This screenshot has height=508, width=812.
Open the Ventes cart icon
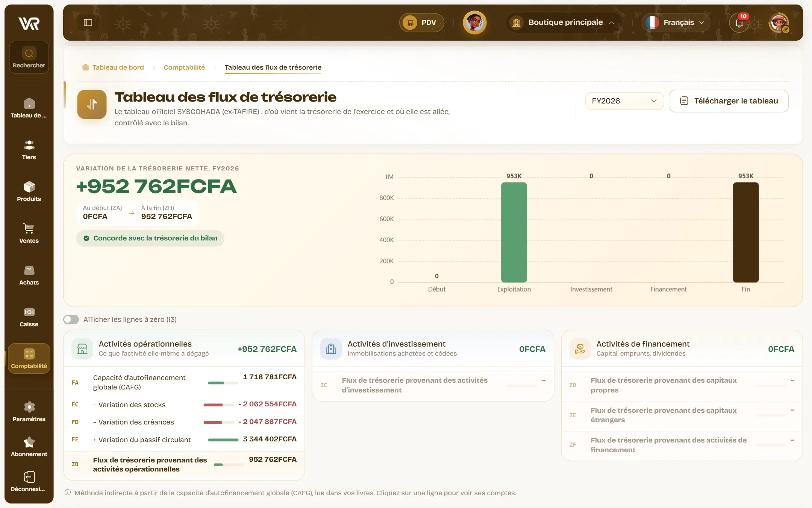(x=29, y=228)
